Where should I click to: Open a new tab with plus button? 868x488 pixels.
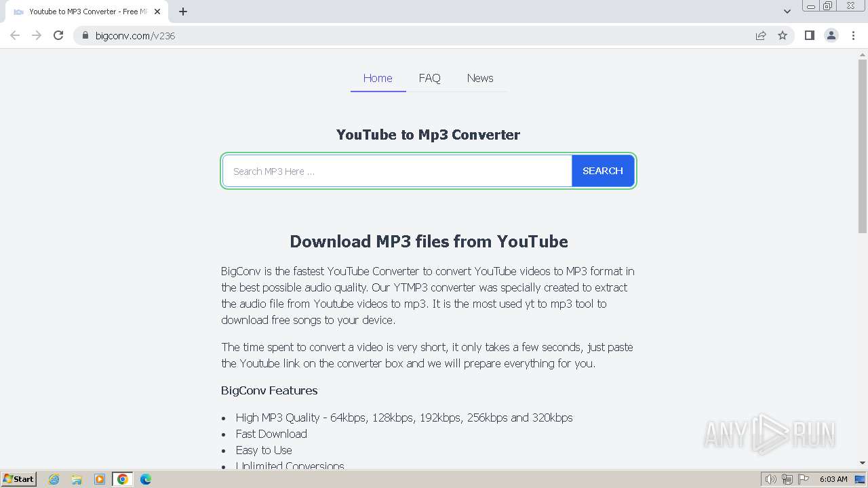click(x=183, y=12)
